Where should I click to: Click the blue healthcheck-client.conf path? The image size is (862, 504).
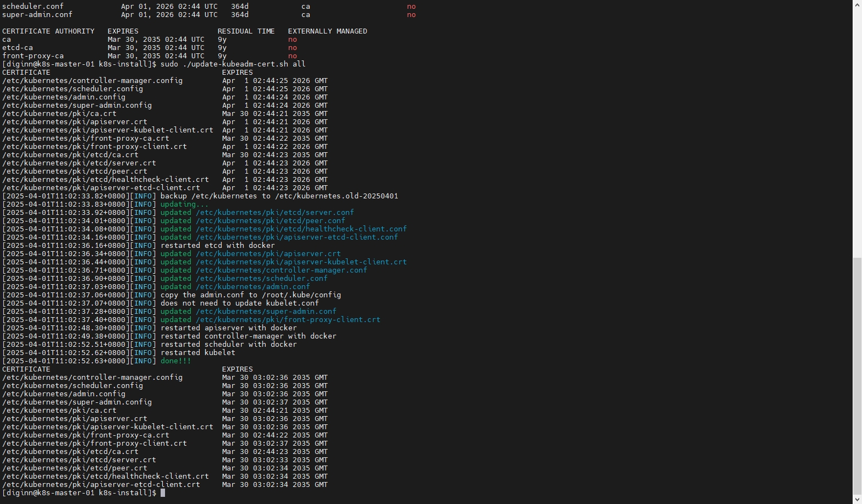click(301, 229)
